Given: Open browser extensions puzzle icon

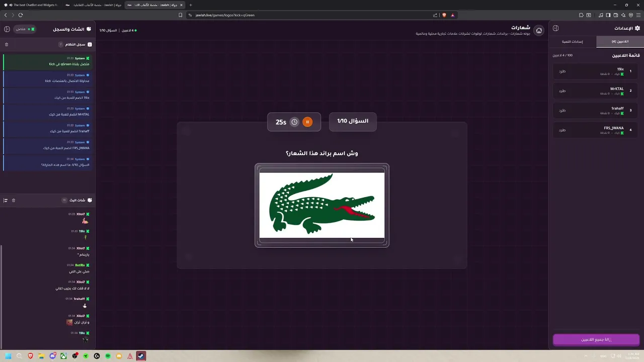Looking at the screenshot, I should click(581, 15).
